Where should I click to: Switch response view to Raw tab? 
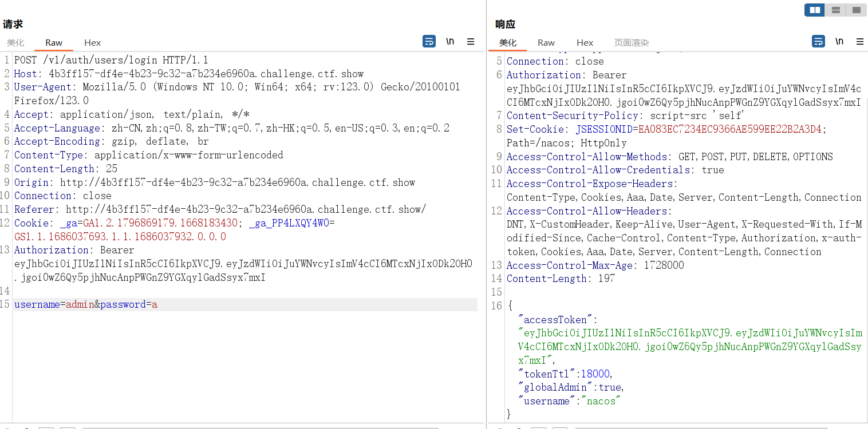(546, 42)
